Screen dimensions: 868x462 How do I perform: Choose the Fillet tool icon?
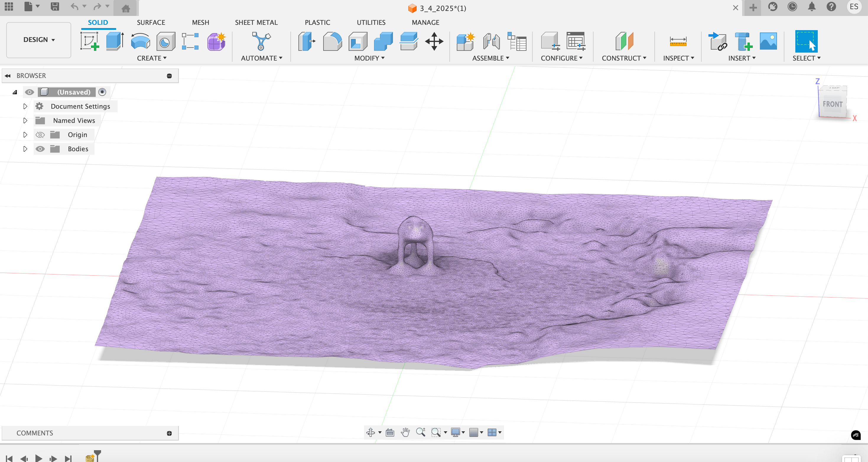pyautogui.click(x=332, y=41)
